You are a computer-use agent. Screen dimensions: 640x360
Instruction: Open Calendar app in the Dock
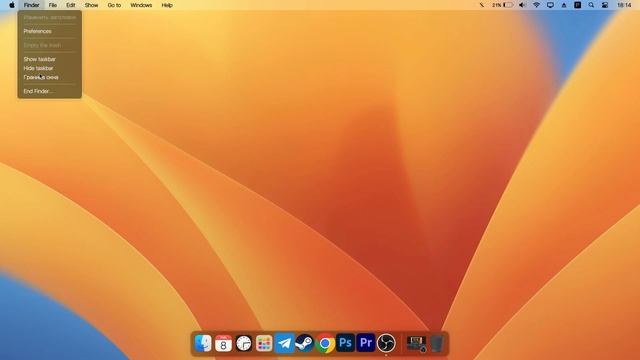click(x=223, y=343)
